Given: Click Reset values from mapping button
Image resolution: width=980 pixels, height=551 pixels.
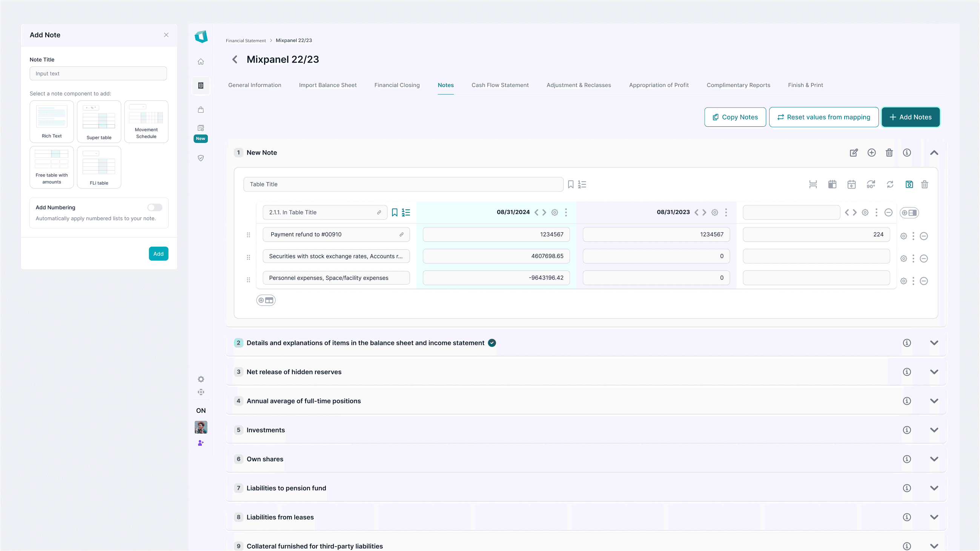Looking at the screenshot, I should (x=823, y=117).
